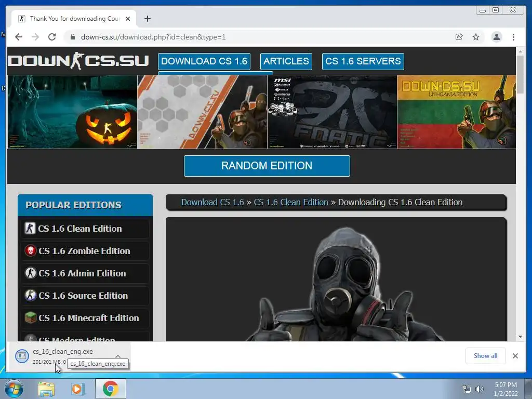Reload the current page
532x399 pixels.
(x=52, y=37)
